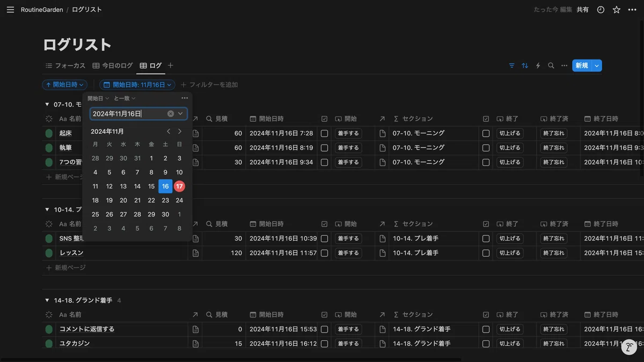Click green circle icon of ユタカジン
Screen dimensions: 644x362
(x=49, y=344)
